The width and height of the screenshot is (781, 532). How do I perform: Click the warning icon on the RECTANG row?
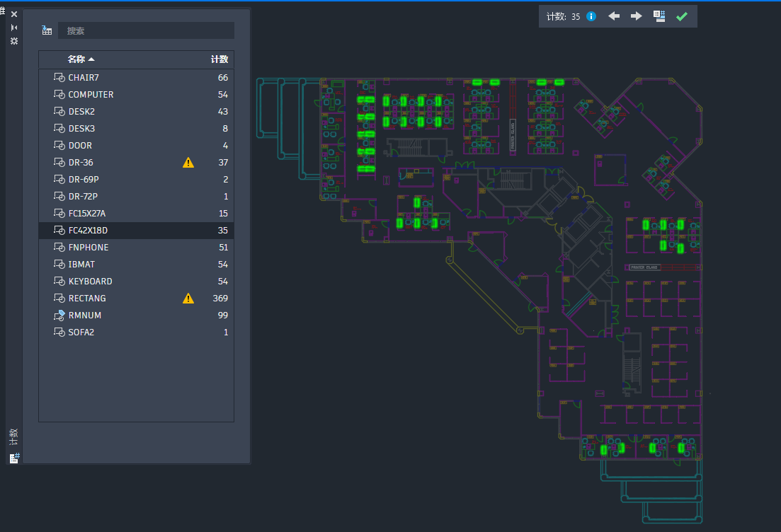pyautogui.click(x=188, y=298)
